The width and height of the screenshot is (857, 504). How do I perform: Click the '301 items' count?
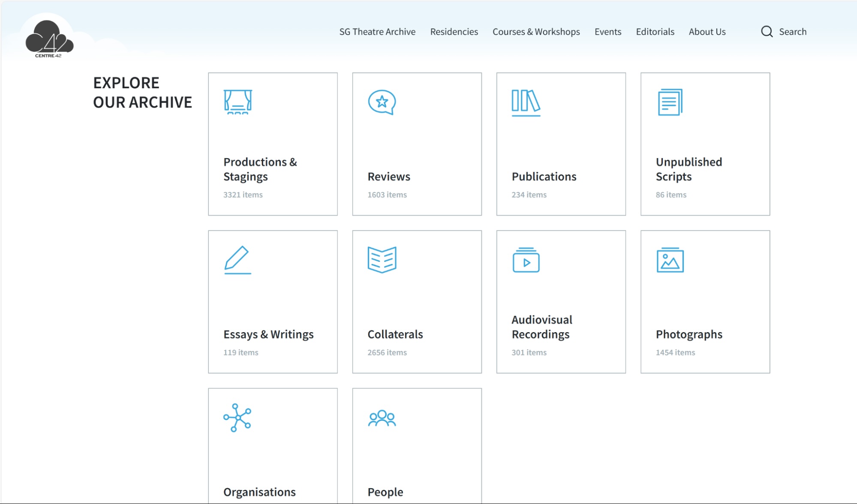pos(529,352)
